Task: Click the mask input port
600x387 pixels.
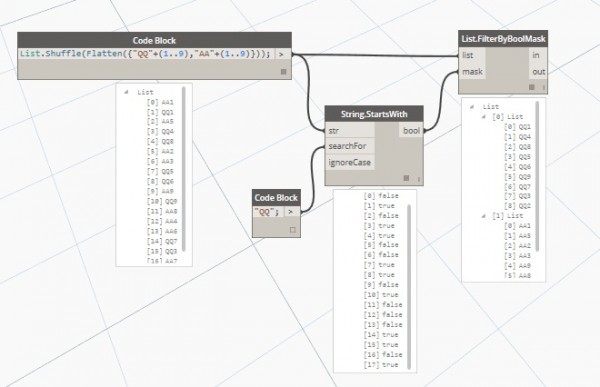Action: click(x=472, y=72)
